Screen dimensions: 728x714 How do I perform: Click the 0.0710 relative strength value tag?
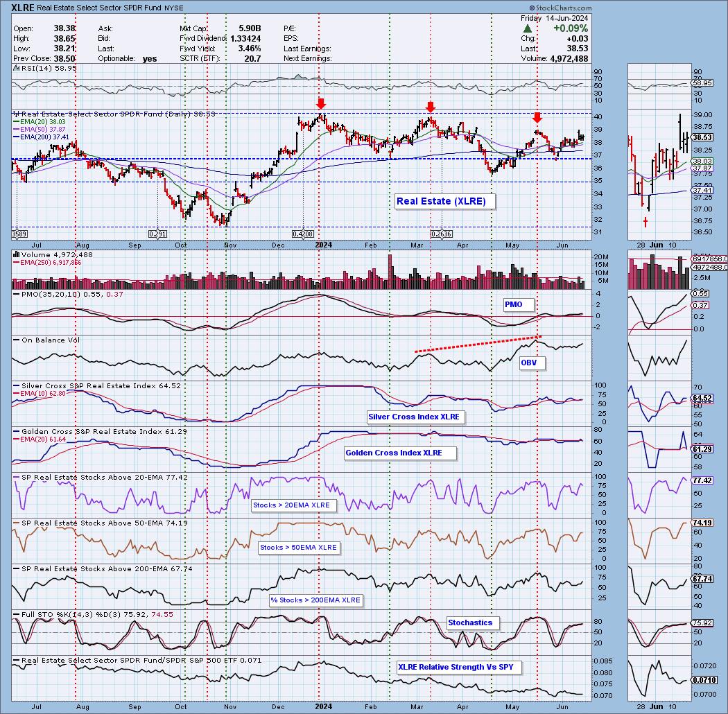[x=704, y=679]
